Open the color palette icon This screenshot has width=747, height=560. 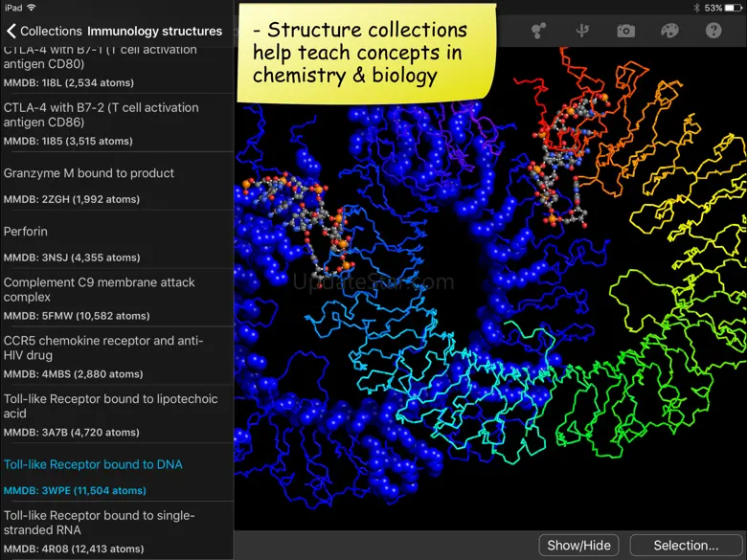pos(669,31)
